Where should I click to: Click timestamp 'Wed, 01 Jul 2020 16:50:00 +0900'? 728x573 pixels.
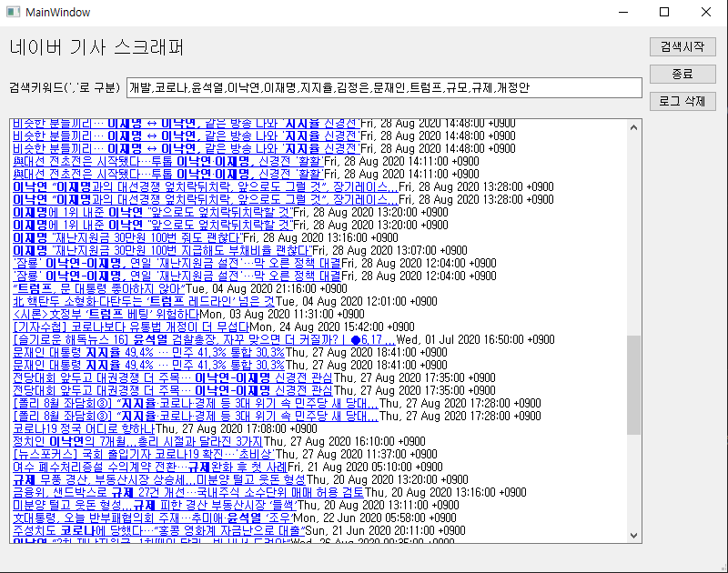(x=475, y=339)
